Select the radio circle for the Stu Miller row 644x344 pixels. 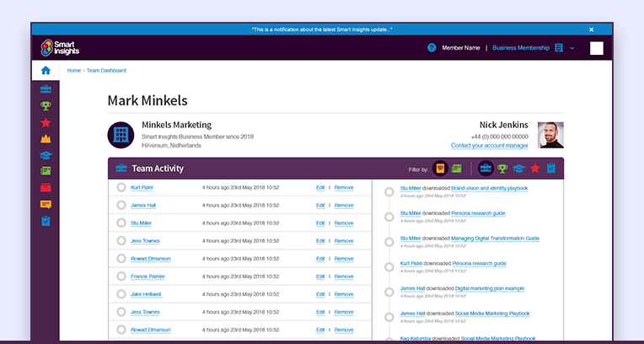[x=121, y=223]
